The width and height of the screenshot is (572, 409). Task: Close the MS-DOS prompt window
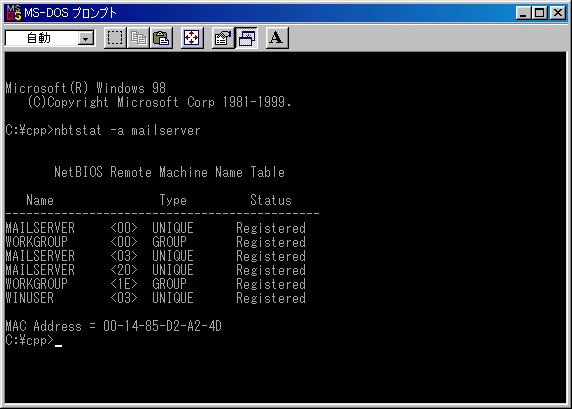(x=558, y=13)
